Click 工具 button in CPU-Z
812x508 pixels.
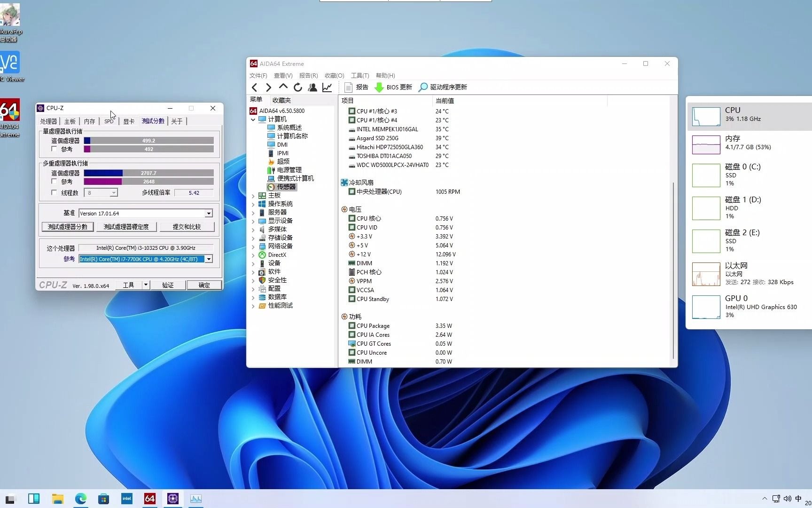pyautogui.click(x=129, y=285)
